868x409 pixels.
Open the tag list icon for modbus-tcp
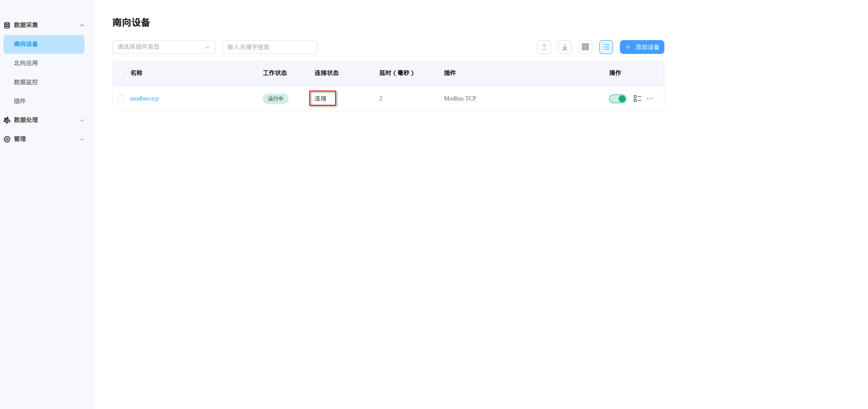click(x=637, y=98)
